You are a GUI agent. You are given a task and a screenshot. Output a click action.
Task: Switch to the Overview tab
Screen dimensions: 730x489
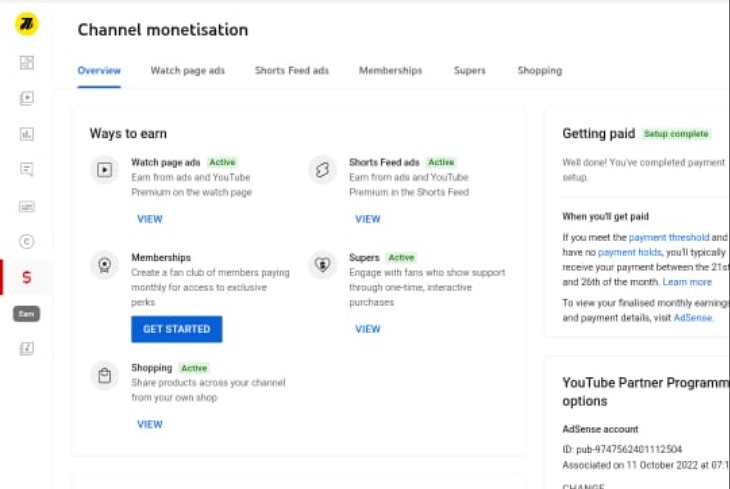[99, 70]
